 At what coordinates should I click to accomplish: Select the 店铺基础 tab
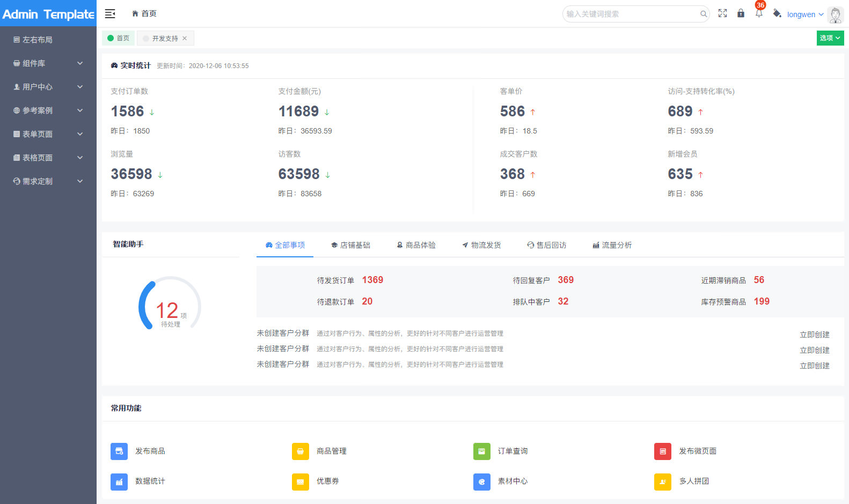(x=350, y=245)
